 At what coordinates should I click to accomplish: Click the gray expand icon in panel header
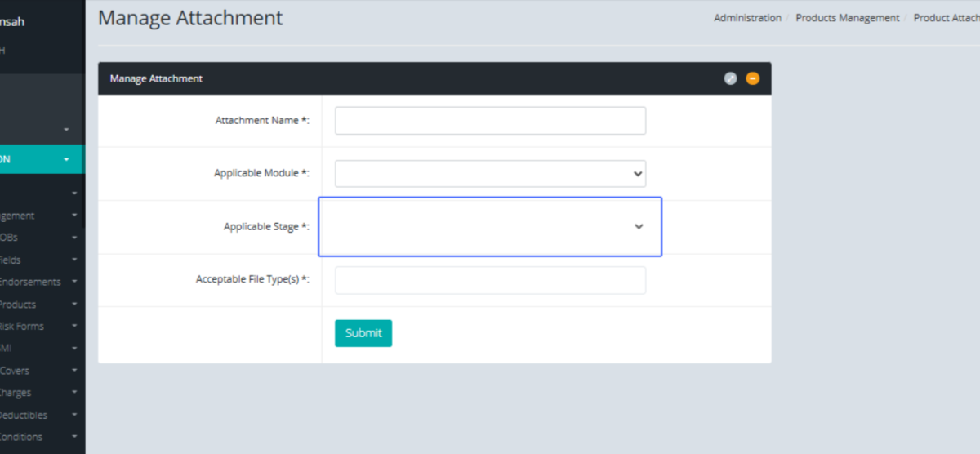coord(730,78)
